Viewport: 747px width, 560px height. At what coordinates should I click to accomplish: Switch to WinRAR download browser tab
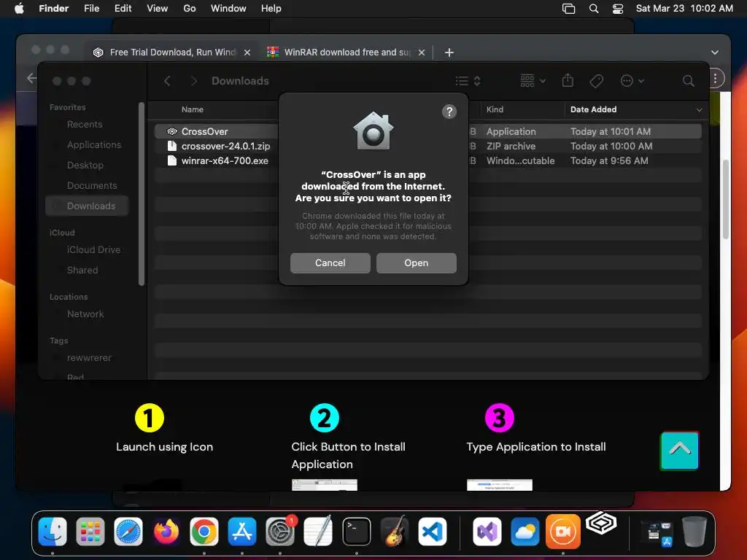click(x=346, y=52)
